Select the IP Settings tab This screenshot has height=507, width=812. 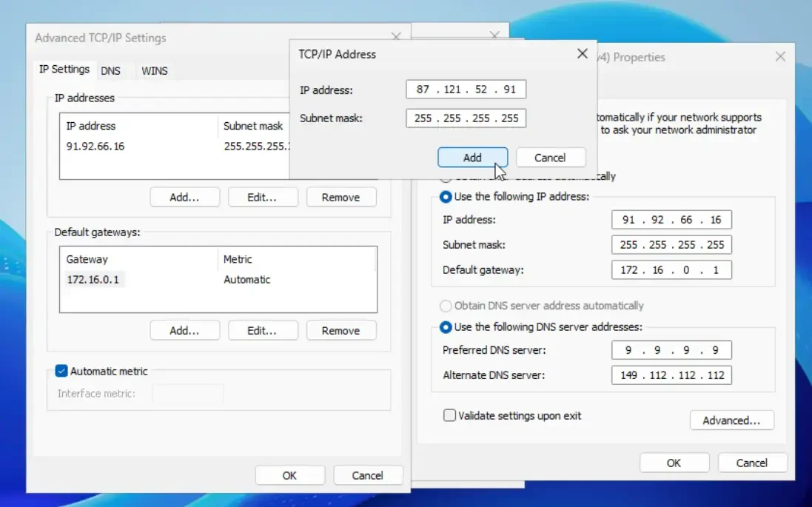[64, 70]
